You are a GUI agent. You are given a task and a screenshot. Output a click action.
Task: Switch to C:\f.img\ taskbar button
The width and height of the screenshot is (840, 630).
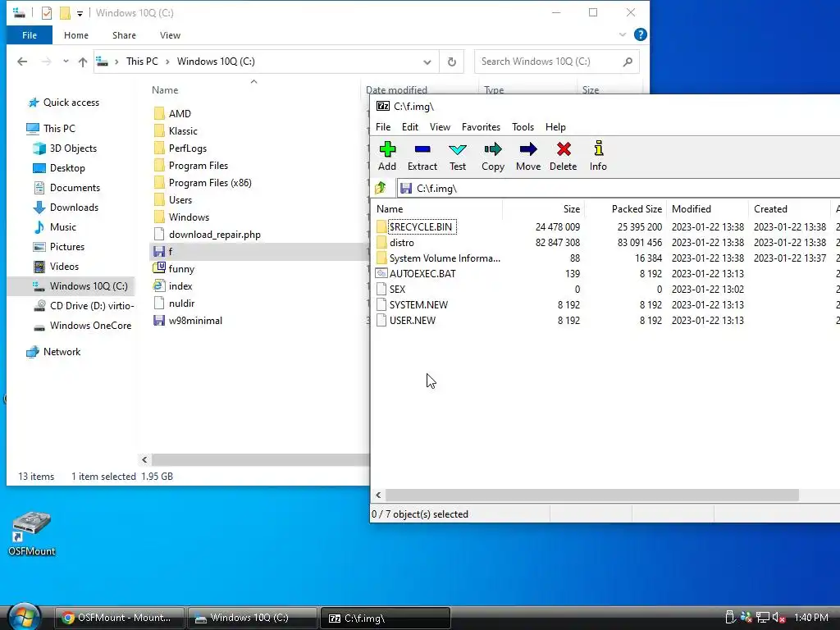coord(385,618)
